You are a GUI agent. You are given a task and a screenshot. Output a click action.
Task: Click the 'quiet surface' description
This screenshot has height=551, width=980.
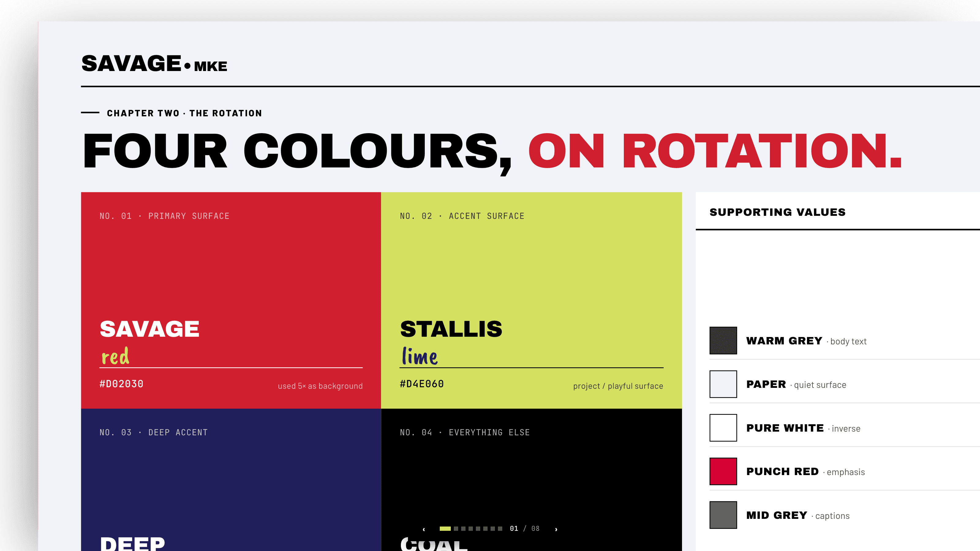pos(820,385)
